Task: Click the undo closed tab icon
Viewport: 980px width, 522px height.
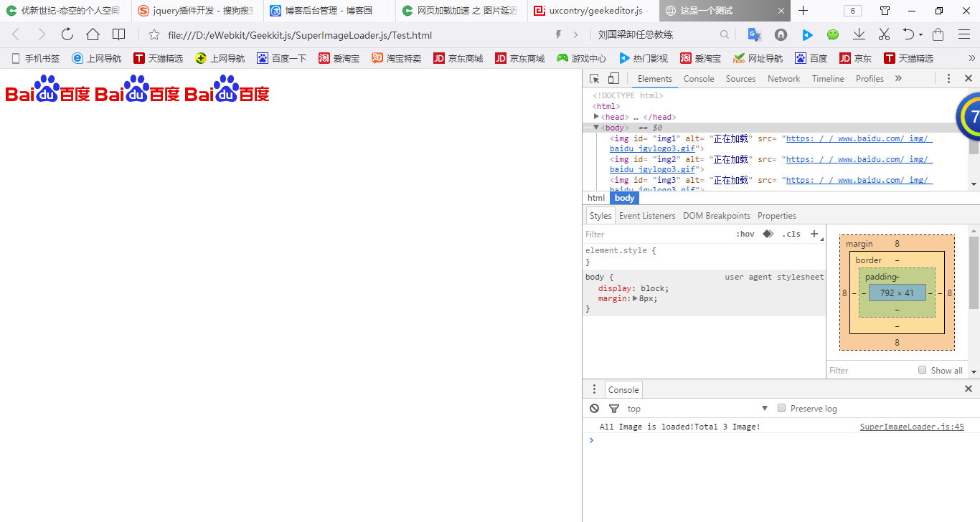Action: [x=908, y=34]
